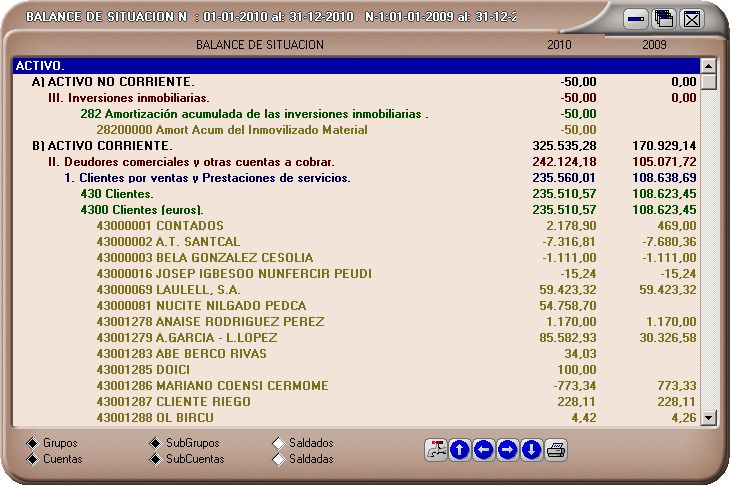Click the scrollbar up arrow
Image resolution: width=730 pixels, height=486 pixels.
click(709, 66)
